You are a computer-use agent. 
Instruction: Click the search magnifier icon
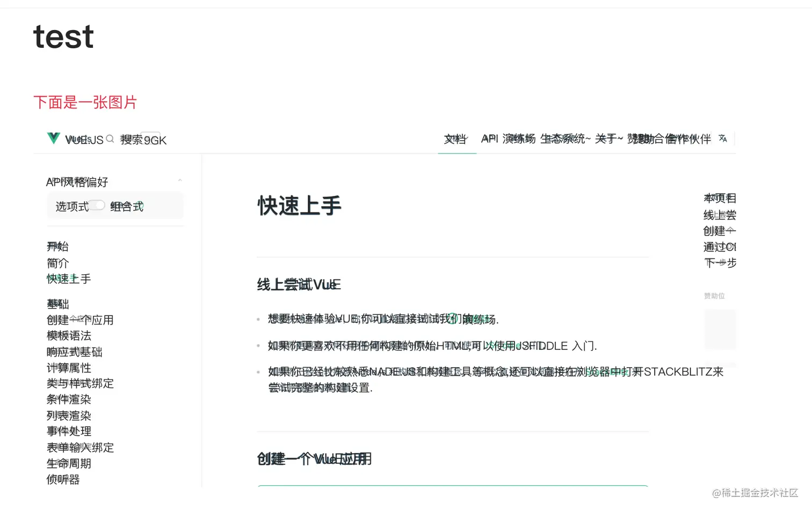point(110,139)
